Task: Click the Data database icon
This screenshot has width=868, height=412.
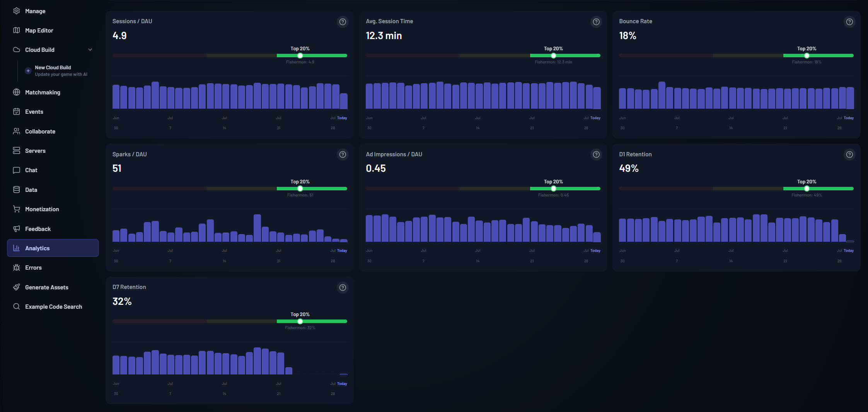Action: tap(16, 190)
